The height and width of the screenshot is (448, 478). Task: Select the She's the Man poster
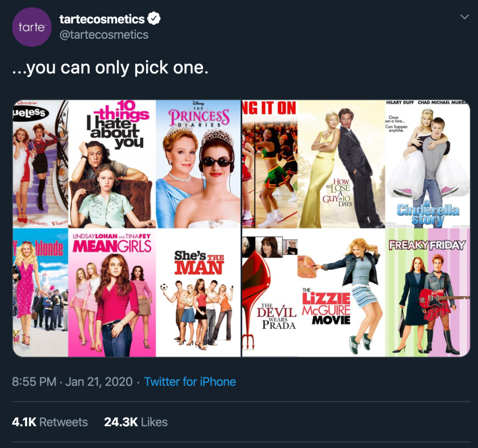tap(198, 293)
